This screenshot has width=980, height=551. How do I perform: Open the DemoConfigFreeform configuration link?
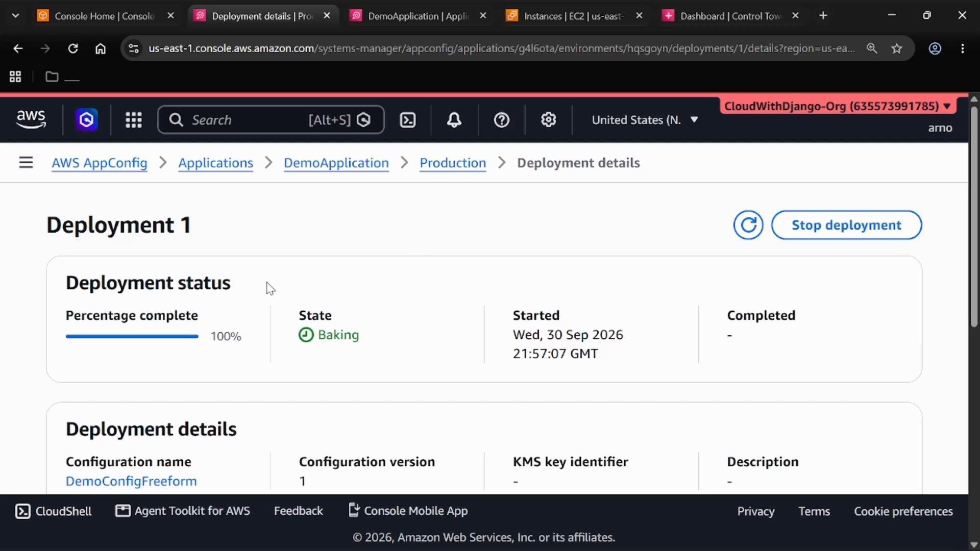[x=131, y=481]
